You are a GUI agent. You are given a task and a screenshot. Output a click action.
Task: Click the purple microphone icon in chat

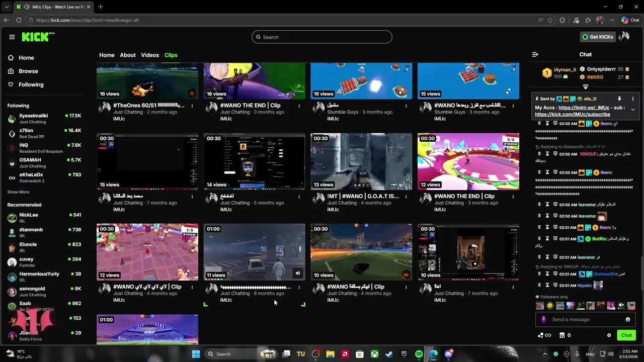[543, 319]
